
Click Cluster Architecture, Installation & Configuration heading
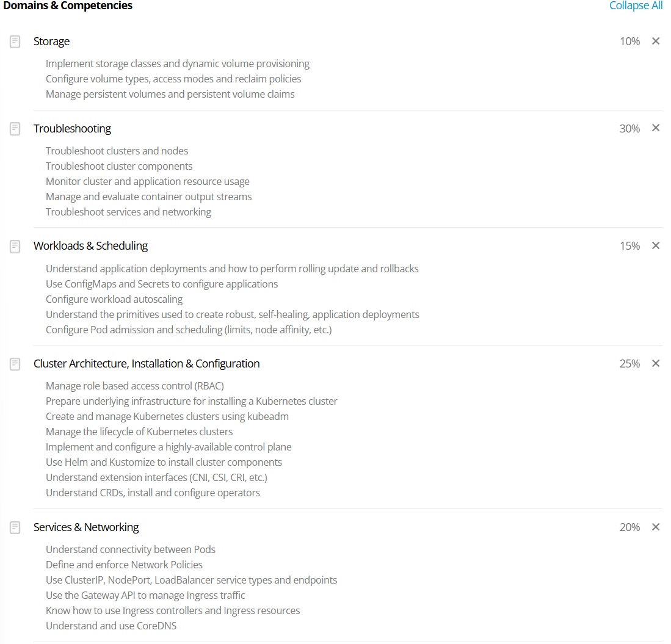click(147, 364)
